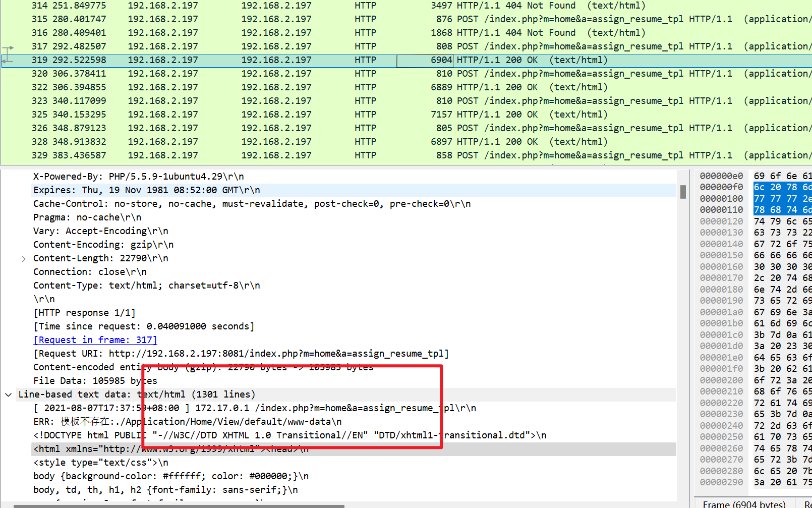Select packet 319 HTTP/1.1 200 OK
This screenshot has height=508, width=812.
point(406,60)
